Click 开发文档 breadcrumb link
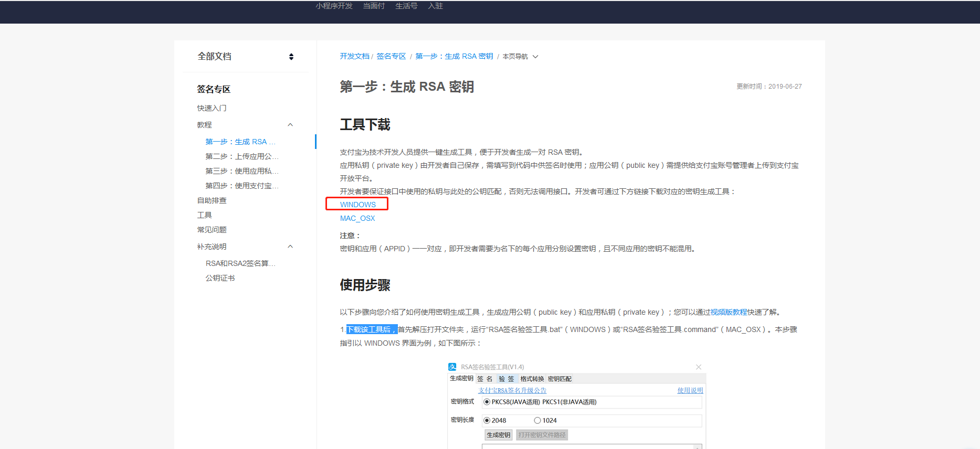This screenshot has width=980, height=449. tap(354, 56)
